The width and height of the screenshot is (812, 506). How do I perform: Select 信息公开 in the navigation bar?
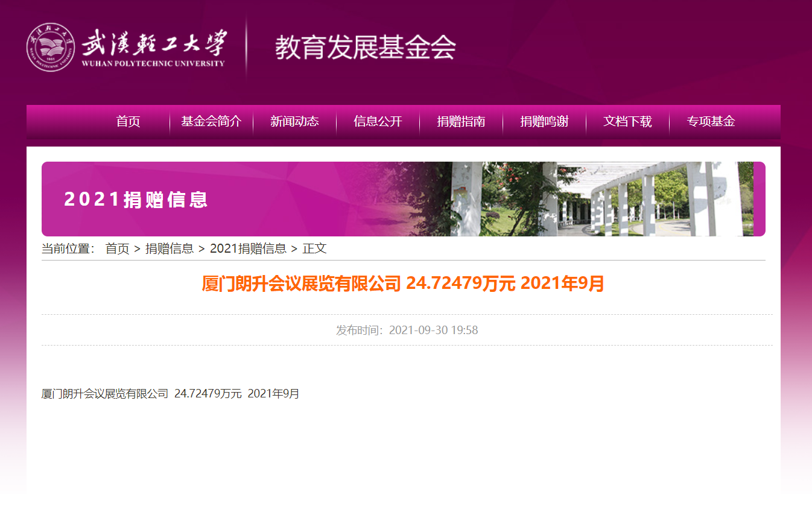click(x=378, y=121)
